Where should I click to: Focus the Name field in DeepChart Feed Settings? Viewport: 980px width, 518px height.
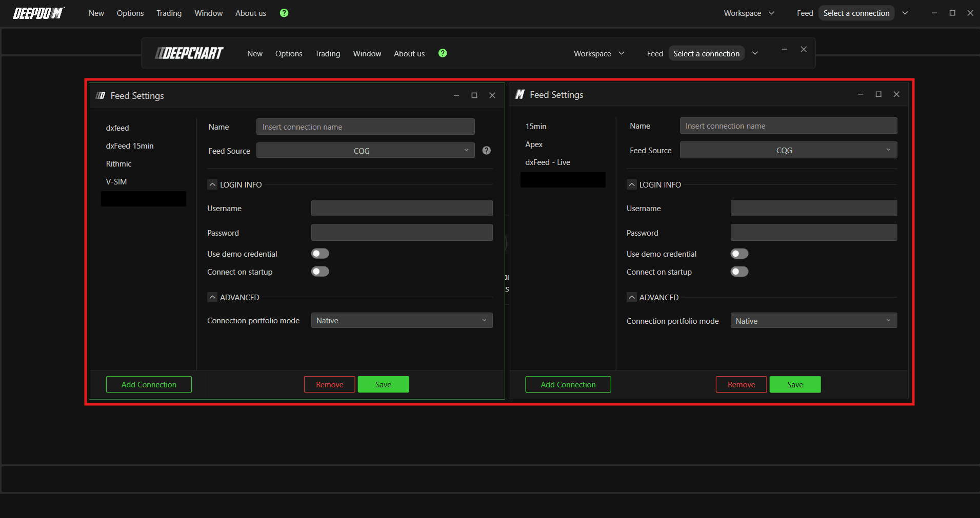coord(366,127)
